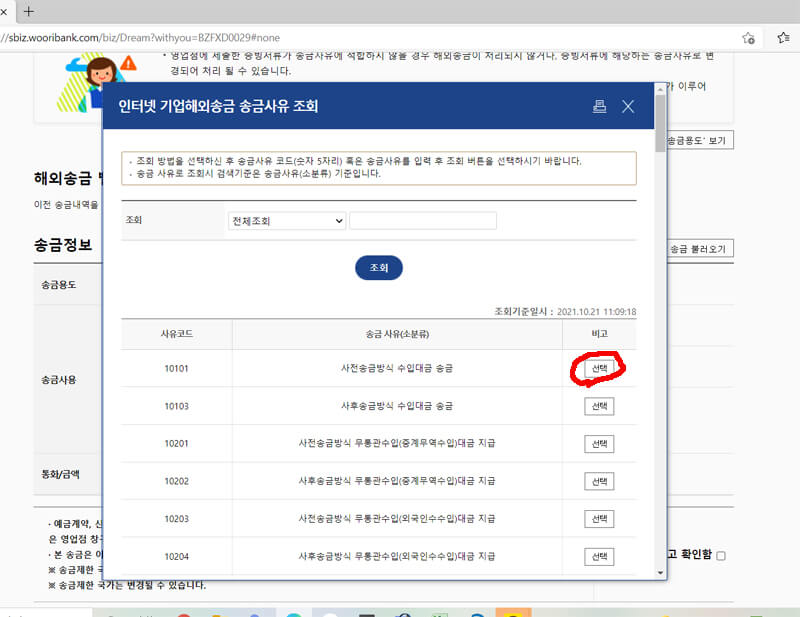Screen dimensions: 800x617
Task: Focus the search text input field
Action: tap(423, 221)
